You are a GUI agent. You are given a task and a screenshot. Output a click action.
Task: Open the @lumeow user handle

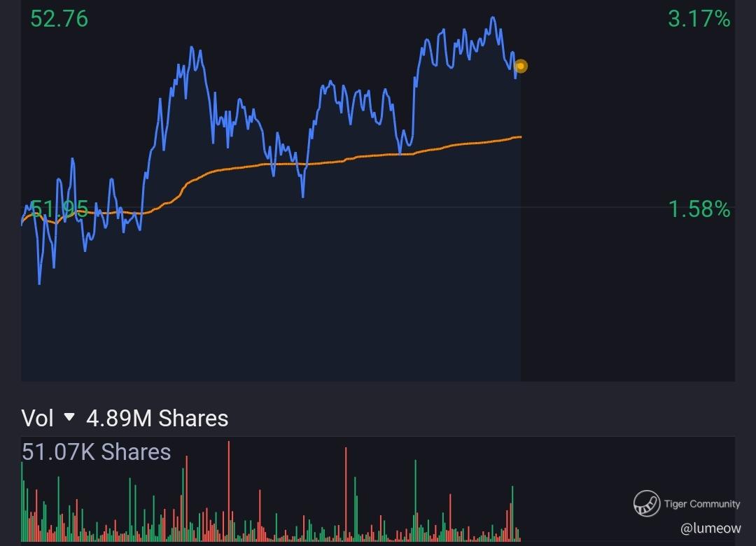point(710,528)
